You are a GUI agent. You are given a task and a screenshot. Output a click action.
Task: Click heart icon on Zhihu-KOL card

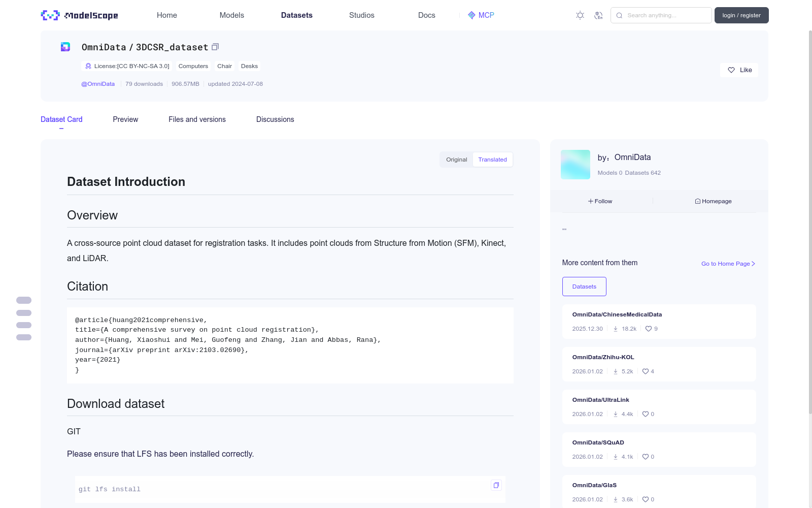646,371
